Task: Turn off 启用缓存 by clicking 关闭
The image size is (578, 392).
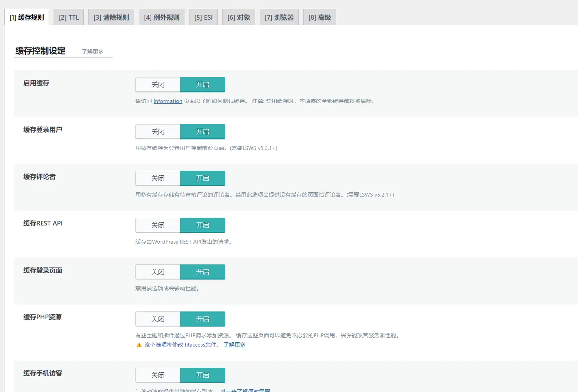Action: pos(158,85)
